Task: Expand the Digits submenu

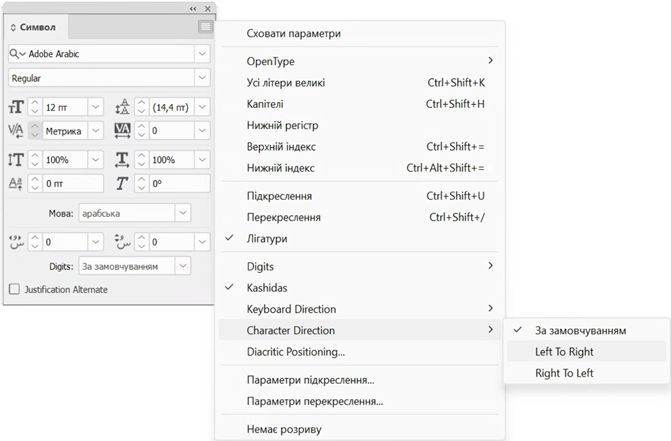Action: [x=359, y=266]
